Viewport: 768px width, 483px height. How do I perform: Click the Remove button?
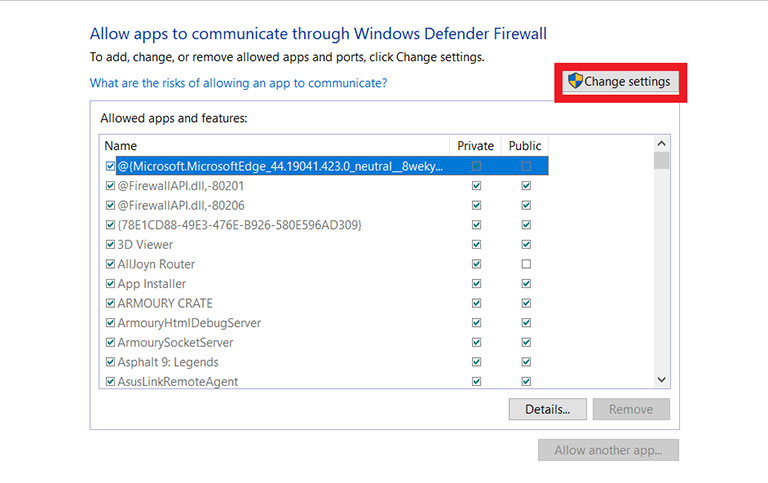point(631,409)
